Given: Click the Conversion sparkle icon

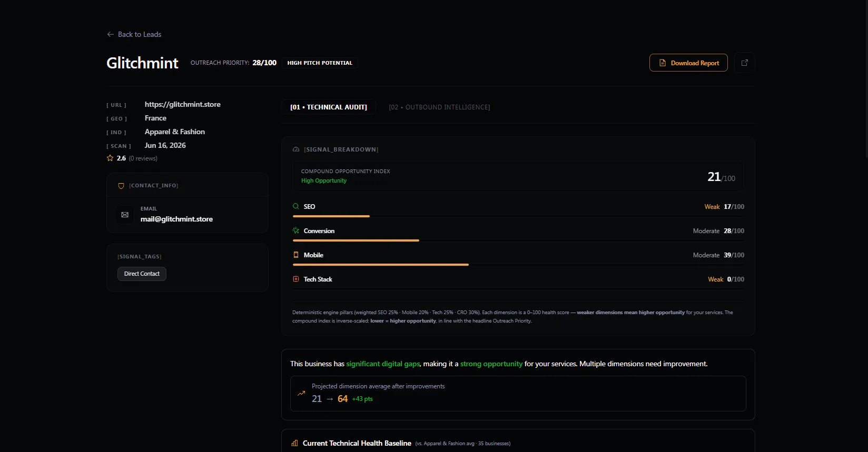Looking at the screenshot, I should click(296, 230).
